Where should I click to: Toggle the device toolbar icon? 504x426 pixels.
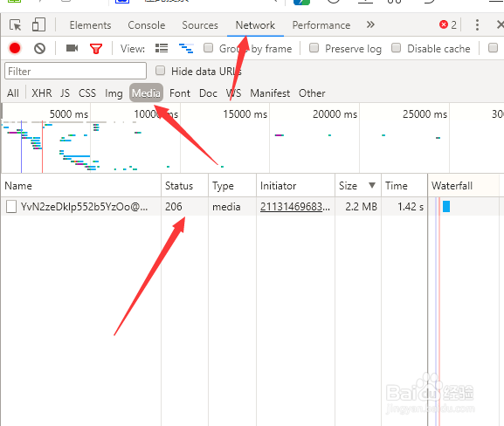click(x=38, y=24)
